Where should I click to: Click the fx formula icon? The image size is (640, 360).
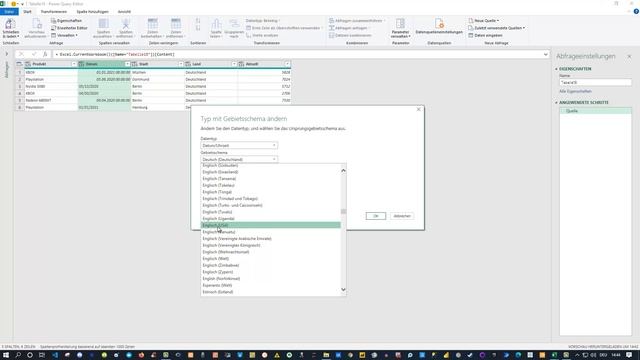45,54
